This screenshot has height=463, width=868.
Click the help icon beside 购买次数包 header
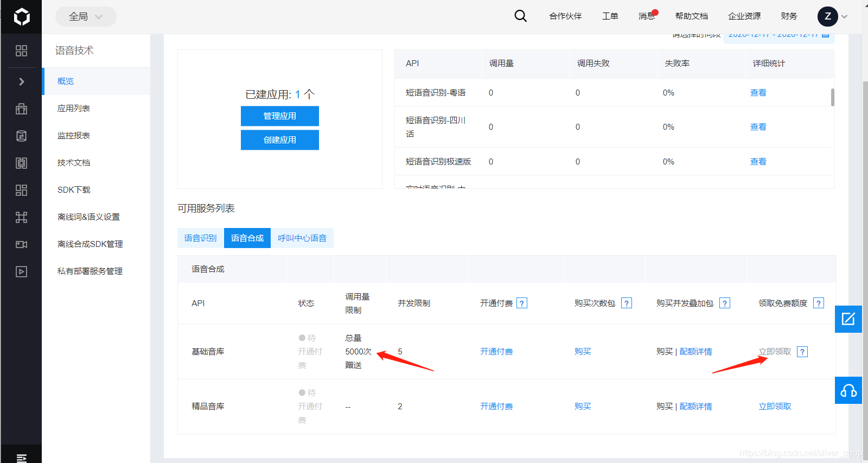[x=627, y=303]
